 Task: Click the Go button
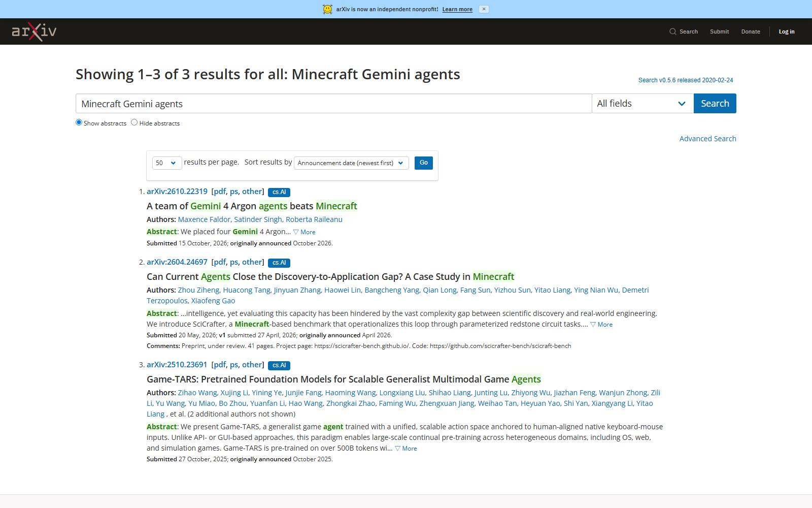[424, 163]
